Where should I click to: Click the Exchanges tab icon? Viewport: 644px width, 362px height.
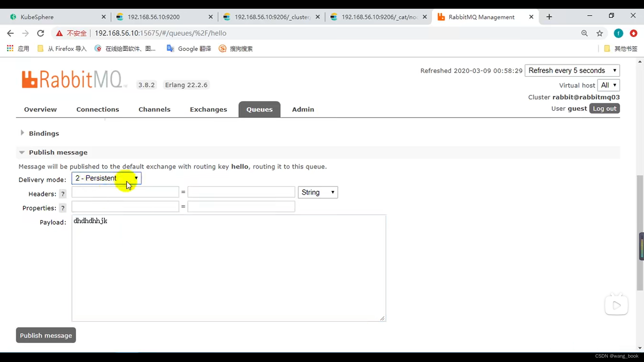click(x=208, y=109)
